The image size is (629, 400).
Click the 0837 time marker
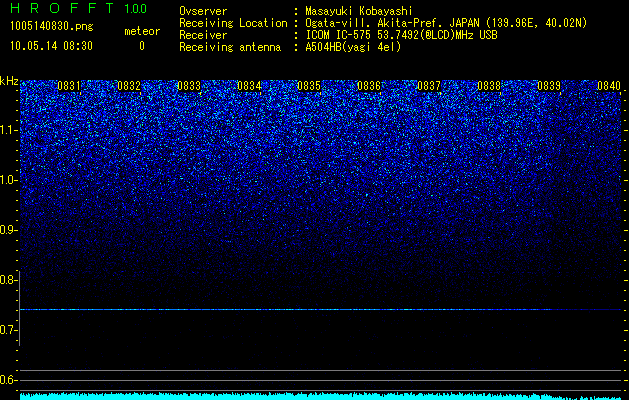429,86
